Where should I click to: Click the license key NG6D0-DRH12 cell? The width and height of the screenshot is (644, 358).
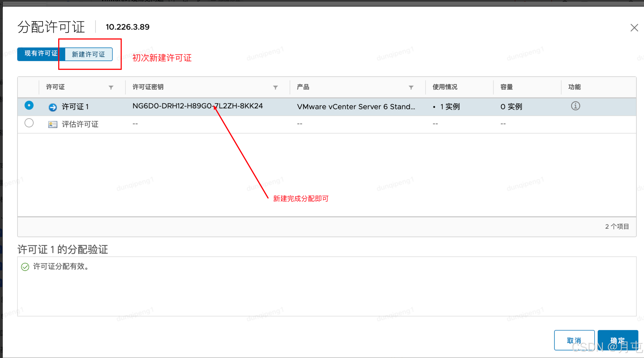coord(197,106)
